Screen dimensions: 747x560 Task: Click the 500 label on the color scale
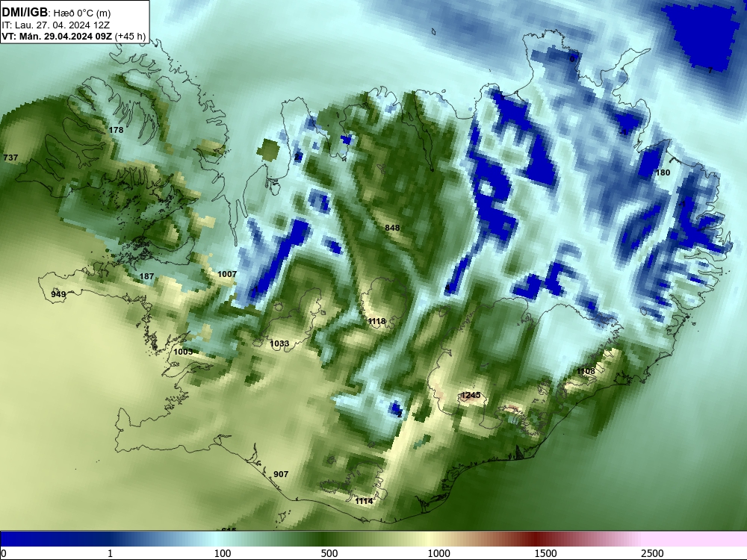point(329,553)
